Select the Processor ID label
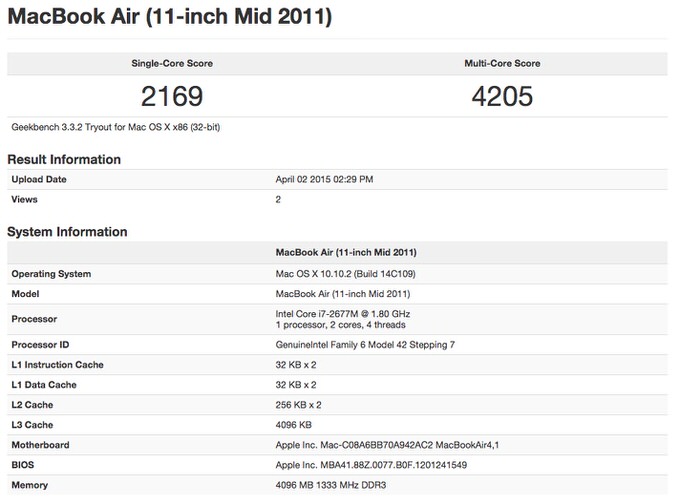Viewport: 680px width, 504px height. [x=40, y=345]
